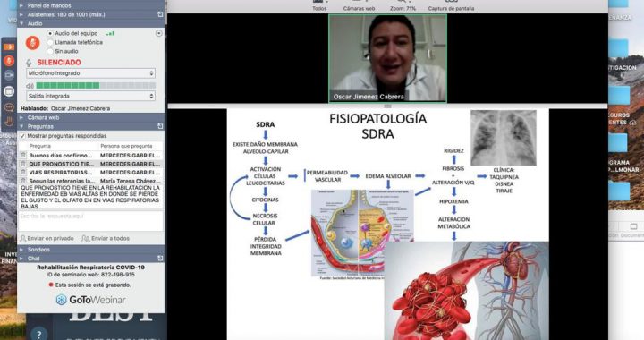Click the orange collapse-panel arrow on the grab tab
Image resolution: width=644 pixels, height=340 pixels.
point(9,47)
